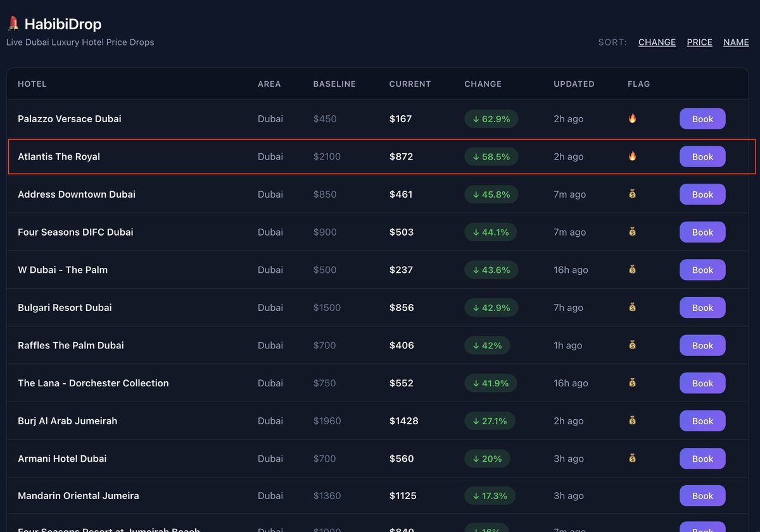Click money bag flag for W Dubai - The Palm
The image size is (760, 532).
[632, 270]
